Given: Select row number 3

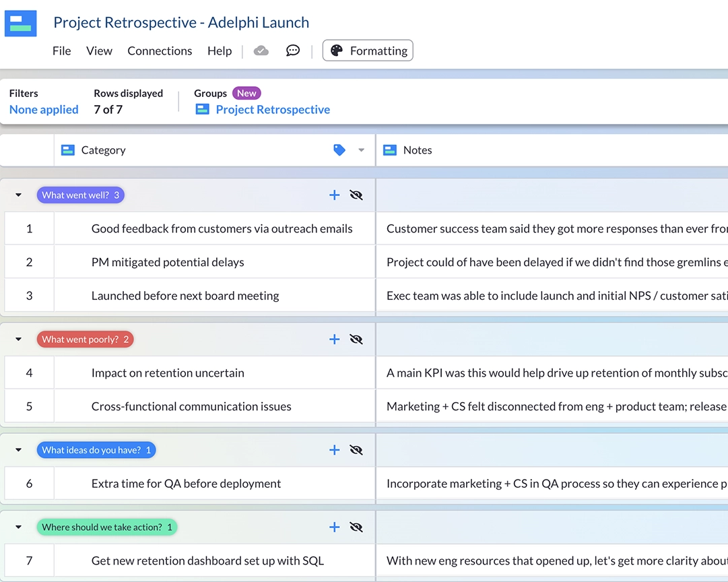Looking at the screenshot, I should pos(29,296).
